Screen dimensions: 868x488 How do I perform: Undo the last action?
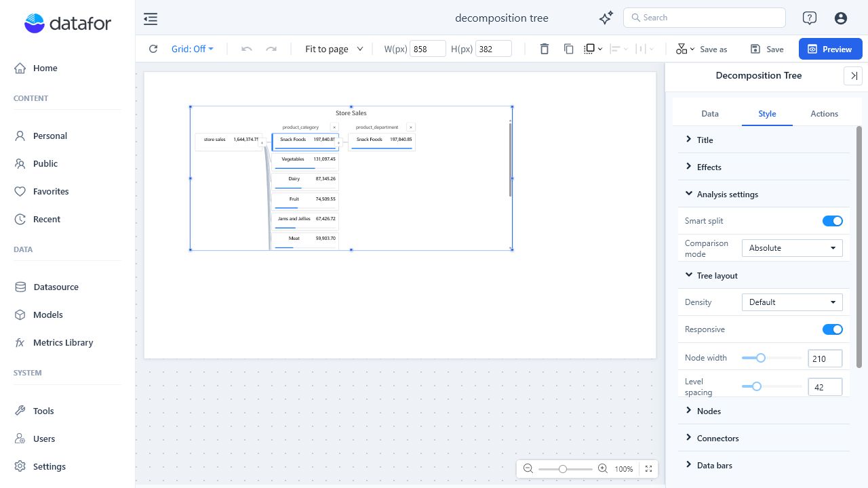(x=247, y=49)
